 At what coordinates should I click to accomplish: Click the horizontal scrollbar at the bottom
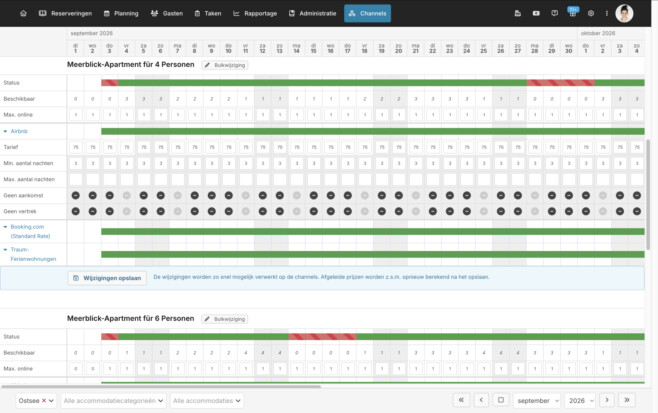(161, 386)
